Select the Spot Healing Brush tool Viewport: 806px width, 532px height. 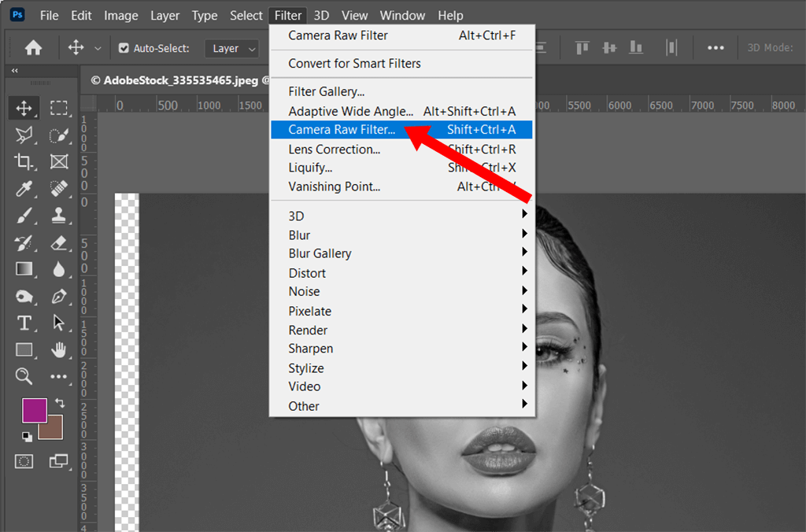pyautogui.click(x=58, y=189)
